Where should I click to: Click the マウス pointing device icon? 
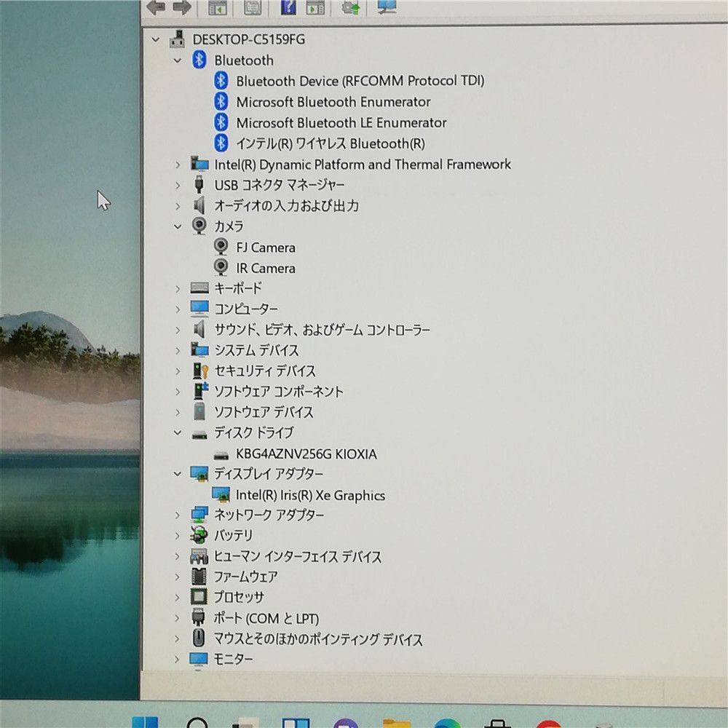199,638
